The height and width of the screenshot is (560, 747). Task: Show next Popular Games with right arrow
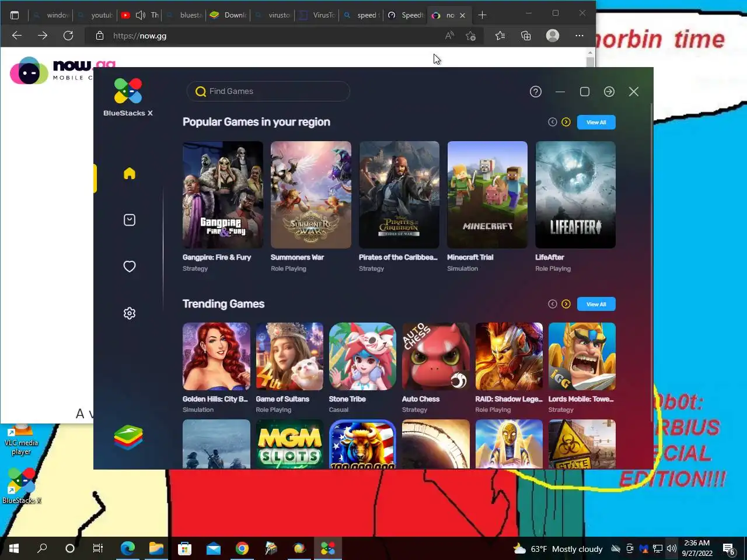click(x=566, y=122)
